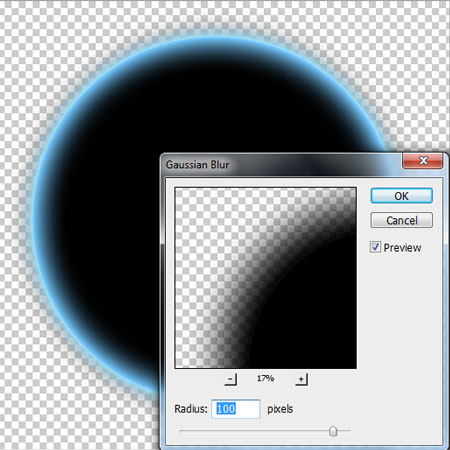Zoom in the preview with plus button

click(x=301, y=379)
